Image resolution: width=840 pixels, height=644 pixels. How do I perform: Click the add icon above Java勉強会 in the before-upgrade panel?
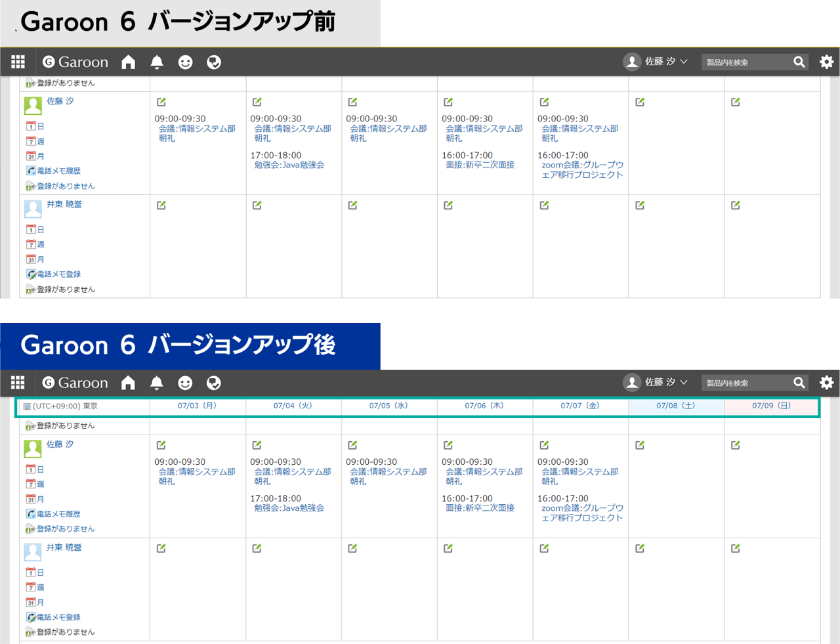pyautogui.click(x=257, y=102)
